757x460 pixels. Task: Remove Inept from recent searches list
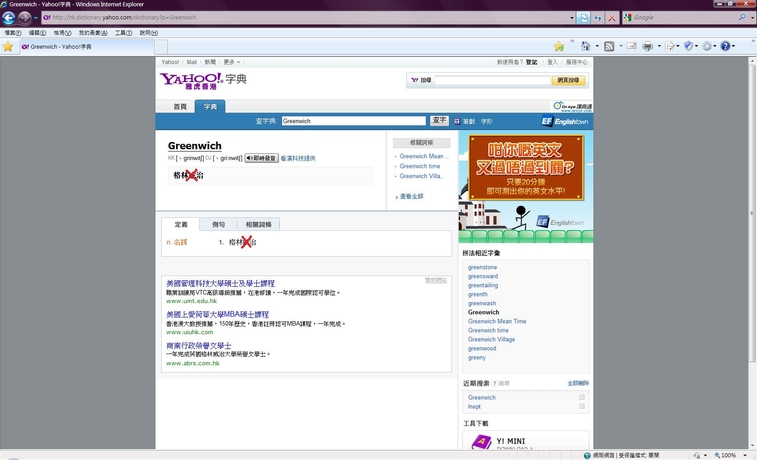pos(582,407)
